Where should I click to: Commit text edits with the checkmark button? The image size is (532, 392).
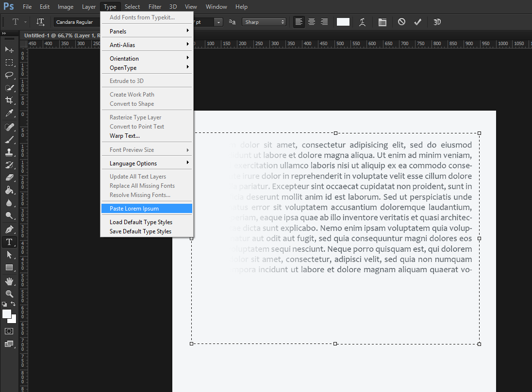tap(417, 22)
